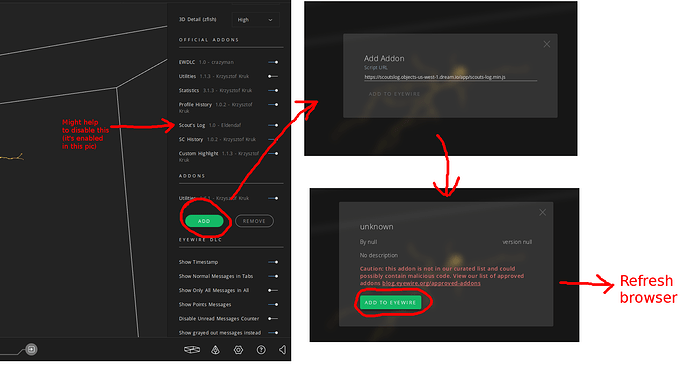The image size is (690, 383).
Task: Click the 'No description' text
Action: coord(379,255)
